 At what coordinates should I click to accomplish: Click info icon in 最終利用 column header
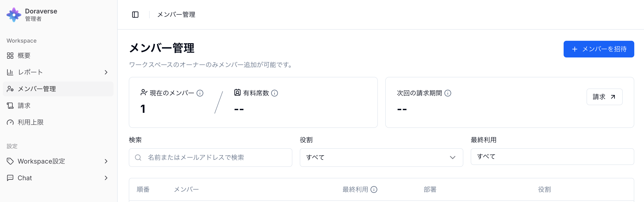click(x=374, y=189)
